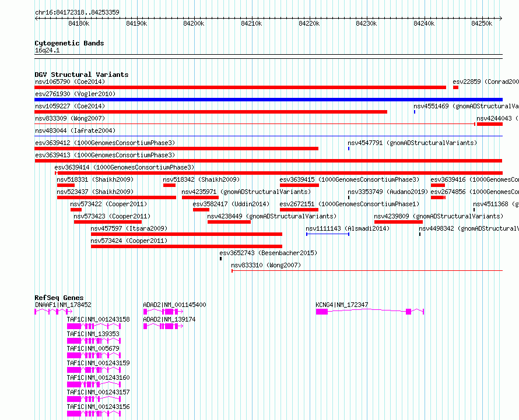Click ADAD2|NM_001145400 gene label
The height and width of the screenshot is (420, 519).
pos(174,305)
